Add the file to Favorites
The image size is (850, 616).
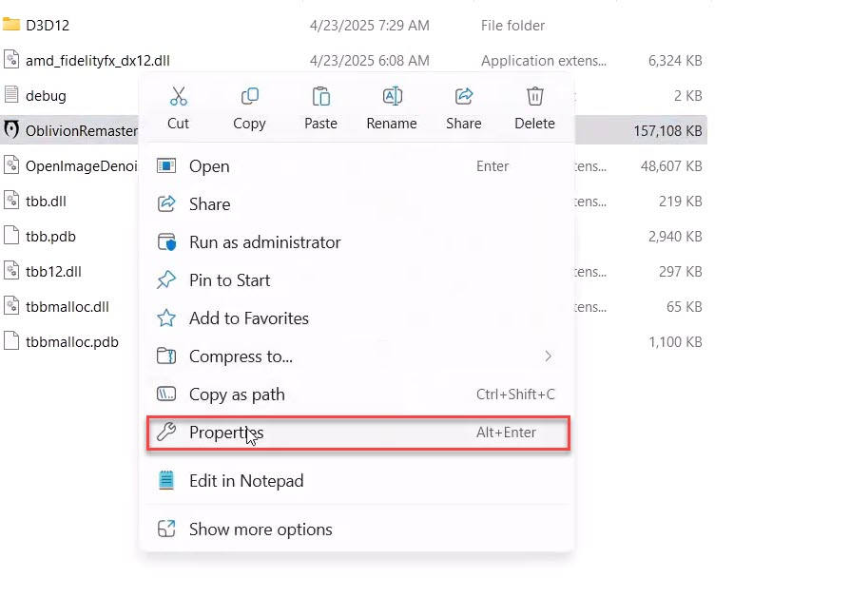click(x=248, y=318)
